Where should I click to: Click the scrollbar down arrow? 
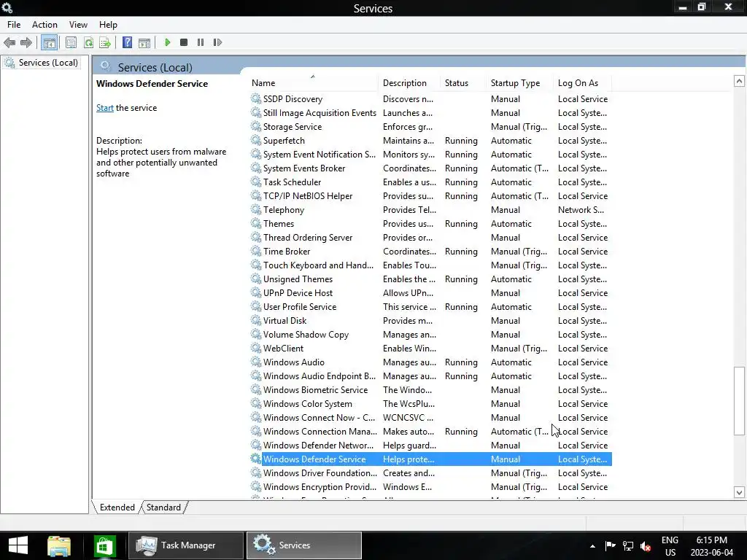pyautogui.click(x=739, y=492)
